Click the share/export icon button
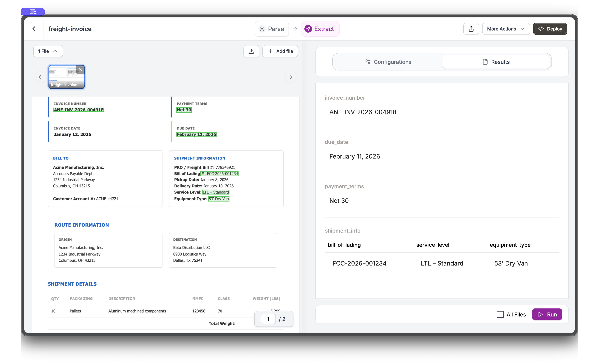Screen dimensions: 599x364 pyautogui.click(x=471, y=29)
